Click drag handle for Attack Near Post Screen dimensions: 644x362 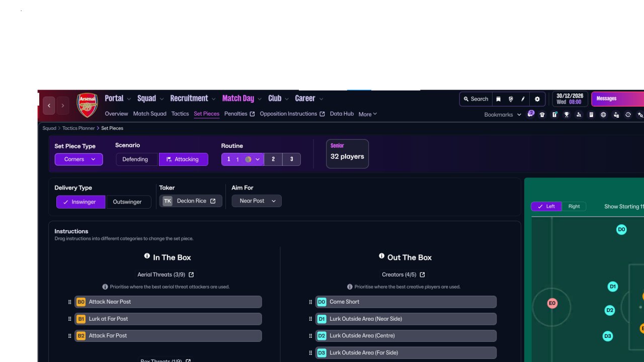pyautogui.click(x=69, y=302)
